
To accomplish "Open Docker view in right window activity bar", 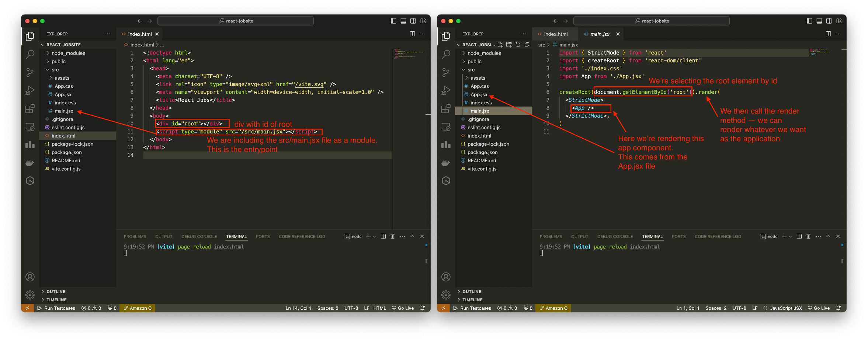I will [446, 163].
